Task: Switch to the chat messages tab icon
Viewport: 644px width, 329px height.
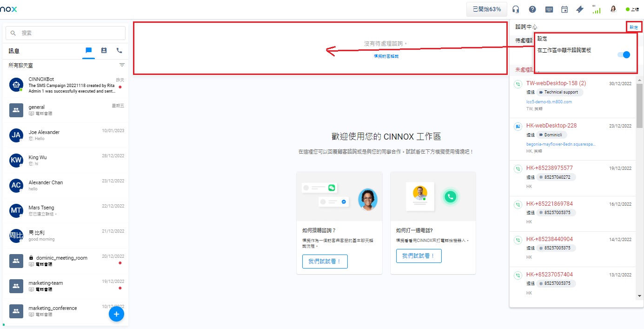Action: 88,51
